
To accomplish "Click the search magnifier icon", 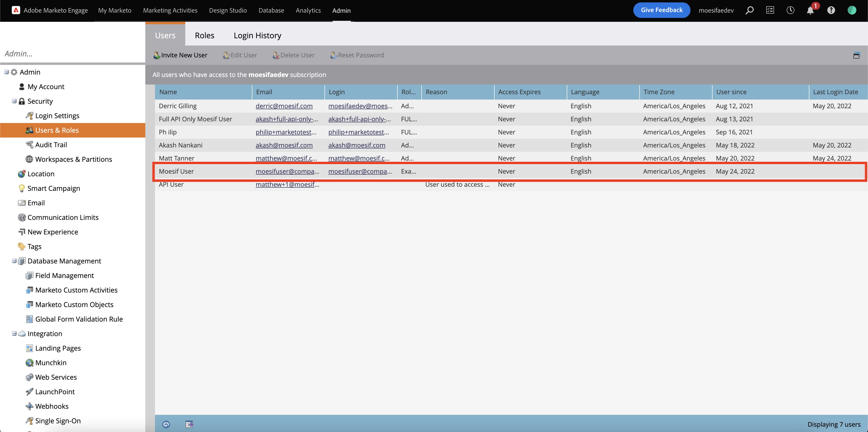I will (x=749, y=10).
